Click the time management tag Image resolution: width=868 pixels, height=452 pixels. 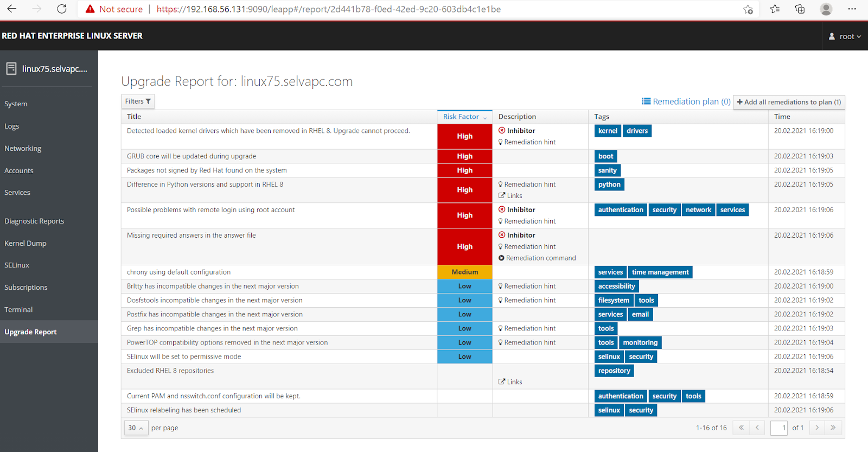click(660, 272)
